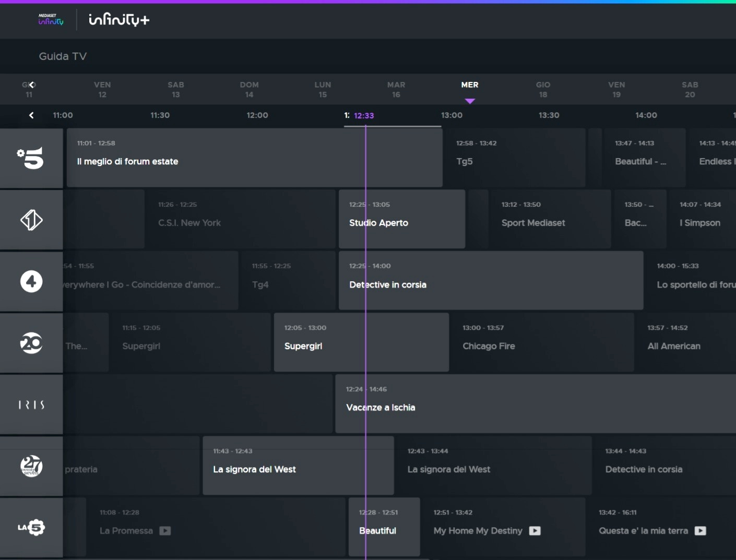Viewport: 736px width, 560px height.
Task: Click play icon beside Questa e' la mia terra
Action: (701, 531)
